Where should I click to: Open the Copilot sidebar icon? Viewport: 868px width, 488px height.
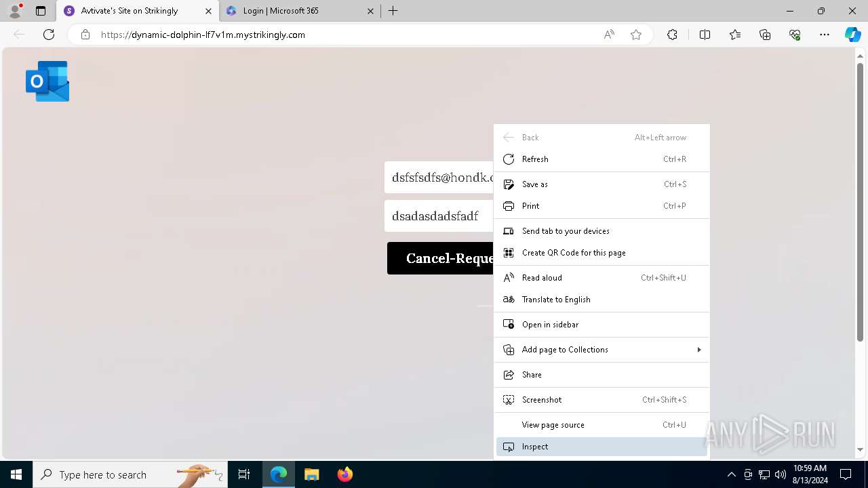pyautogui.click(x=852, y=35)
